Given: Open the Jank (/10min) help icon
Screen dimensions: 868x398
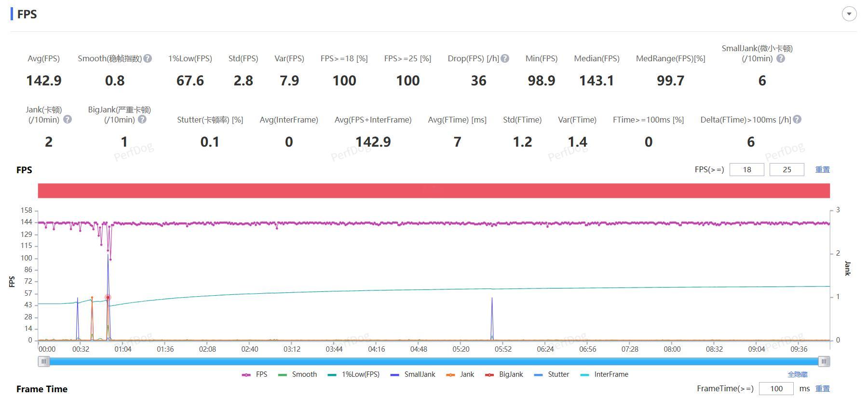Looking at the screenshot, I should click(x=68, y=119).
